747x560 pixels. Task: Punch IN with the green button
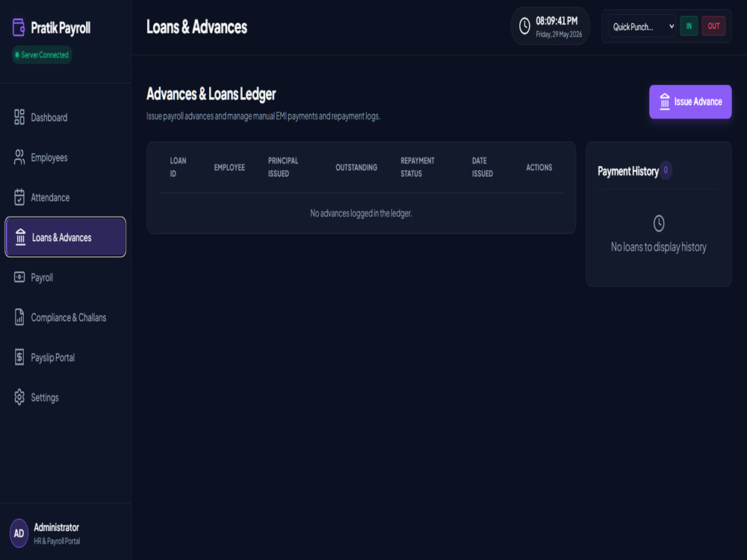pos(689,26)
